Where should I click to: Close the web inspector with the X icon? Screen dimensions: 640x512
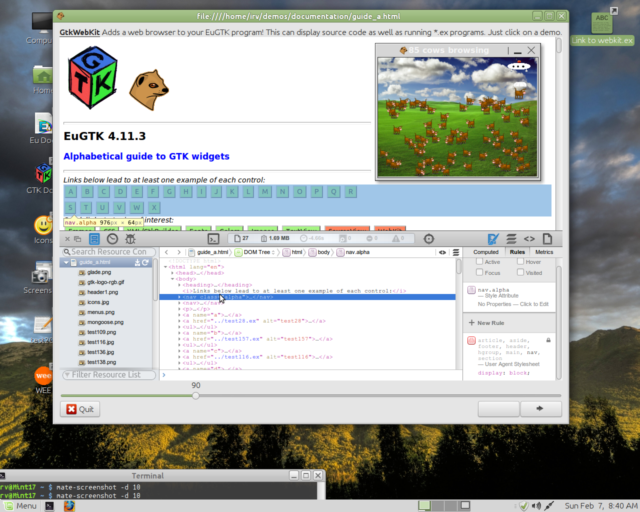(69, 239)
